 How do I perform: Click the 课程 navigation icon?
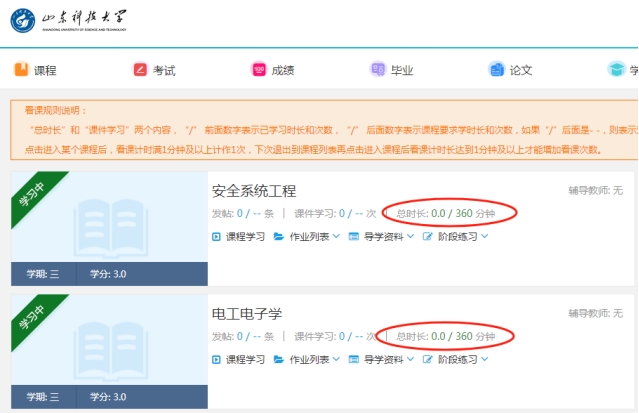(21, 70)
